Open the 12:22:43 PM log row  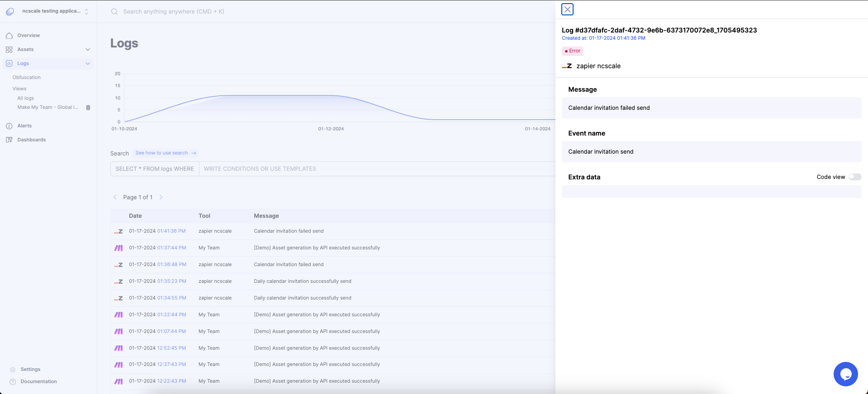333,381
